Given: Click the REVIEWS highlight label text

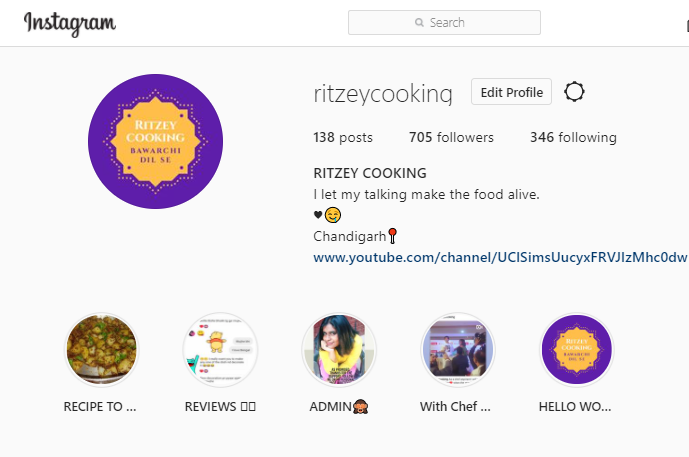Looking at the screenshot, I should [x=220, y=407].
